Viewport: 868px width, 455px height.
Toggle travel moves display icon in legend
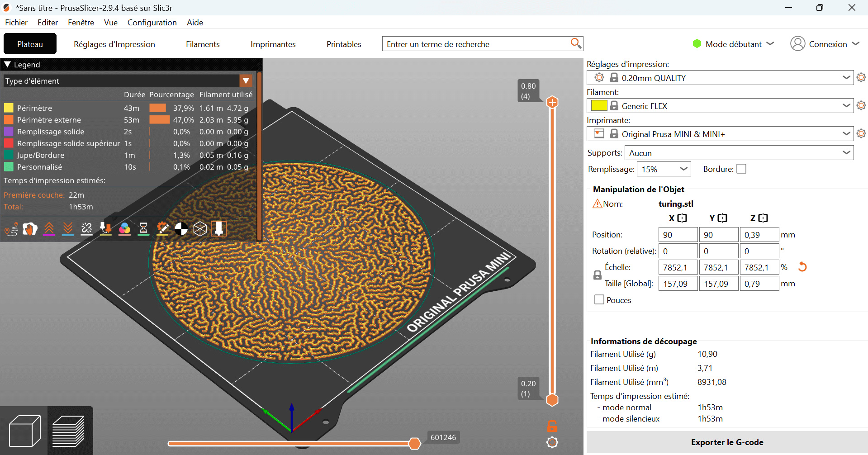click(x=11, y=229)
